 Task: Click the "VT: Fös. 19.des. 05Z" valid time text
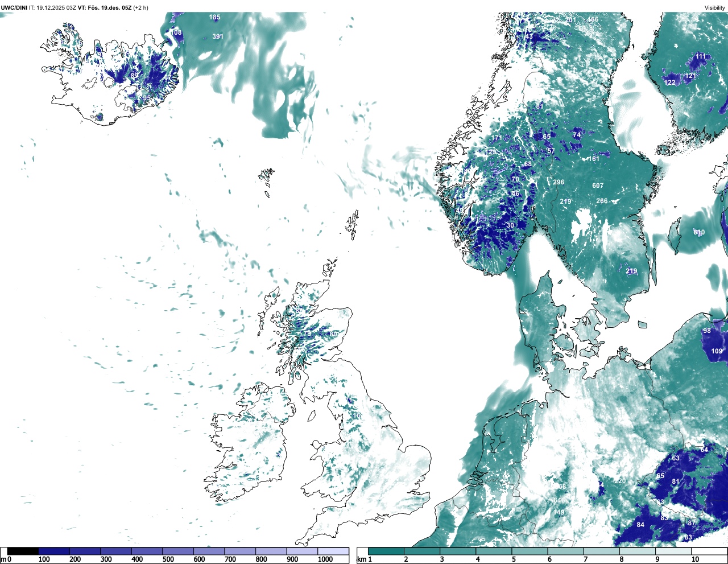105,7
